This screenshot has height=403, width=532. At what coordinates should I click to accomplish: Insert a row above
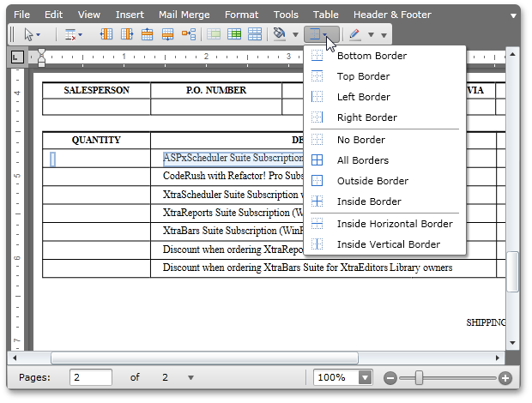coord(147,34)
